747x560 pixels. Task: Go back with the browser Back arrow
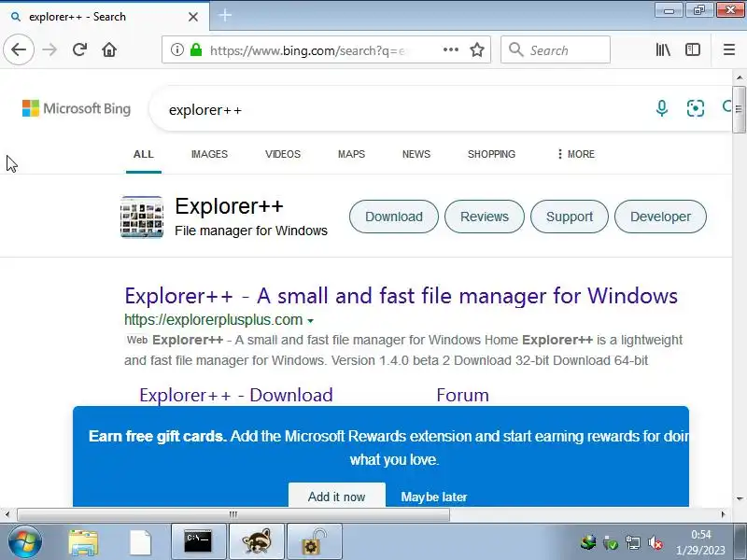coord(19,49)
